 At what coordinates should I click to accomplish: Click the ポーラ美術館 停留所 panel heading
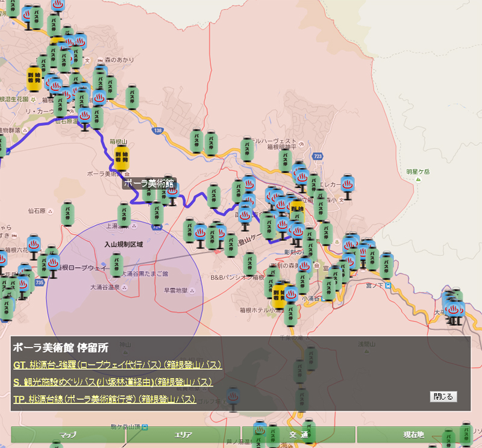click(61, 347)
